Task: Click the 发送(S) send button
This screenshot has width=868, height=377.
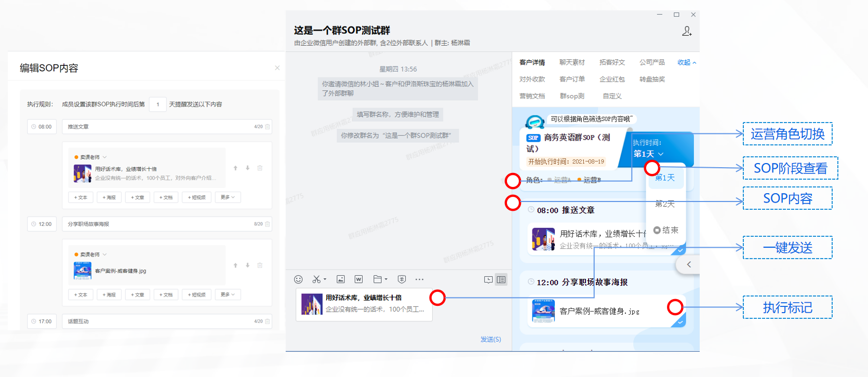Action: [490, 339]
